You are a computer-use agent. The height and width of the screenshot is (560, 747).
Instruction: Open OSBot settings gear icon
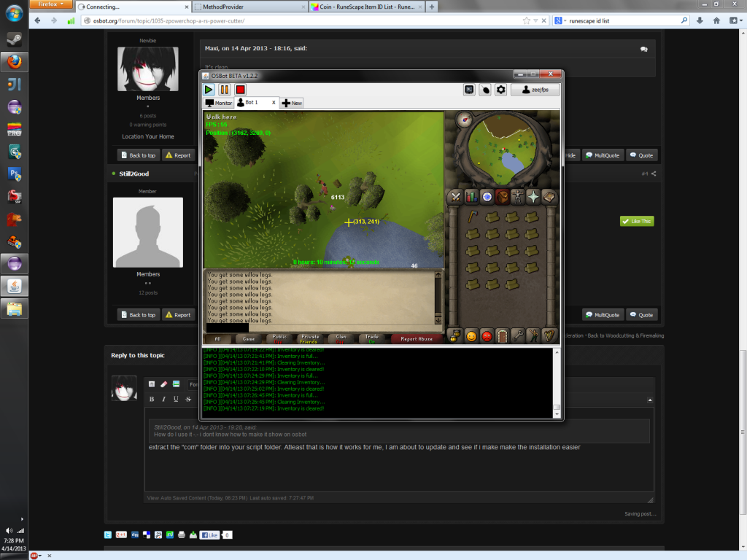(500, 90)
